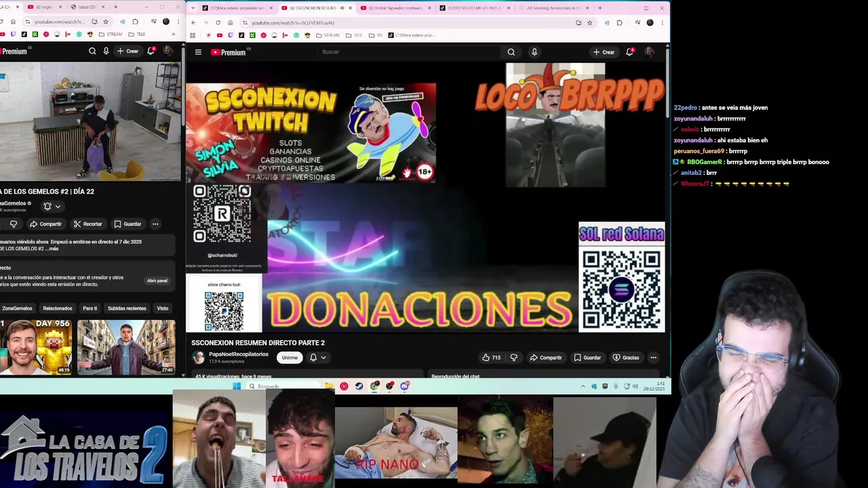This screenshot has width=868, height=488.
Task: Expand the notification bell dropdown beside Unirme
Action: pos(317,358)
